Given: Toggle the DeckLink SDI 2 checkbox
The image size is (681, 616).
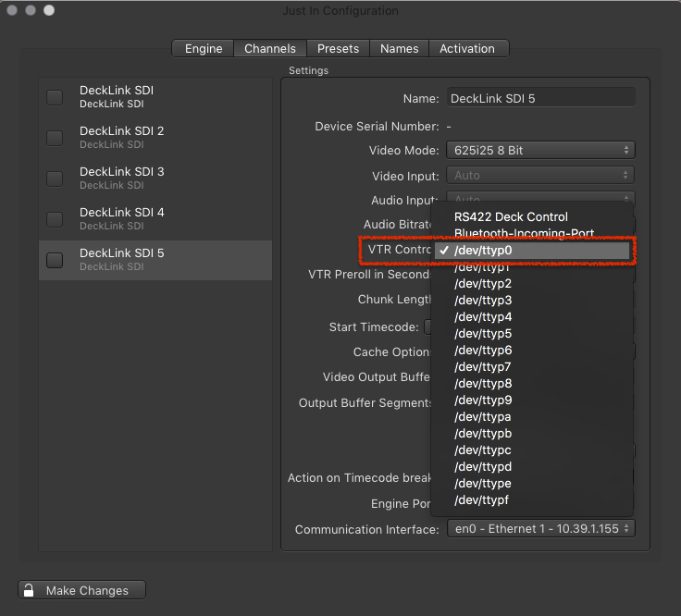Looking at the screenshot, I should 55,138.
